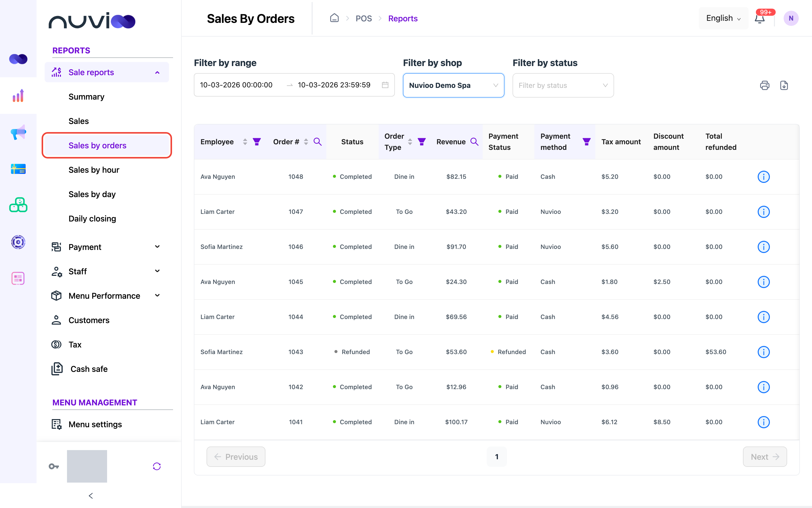Sort by Employee column arrows
This screenshot has width=812, height=508.
(x=245, y=142)
